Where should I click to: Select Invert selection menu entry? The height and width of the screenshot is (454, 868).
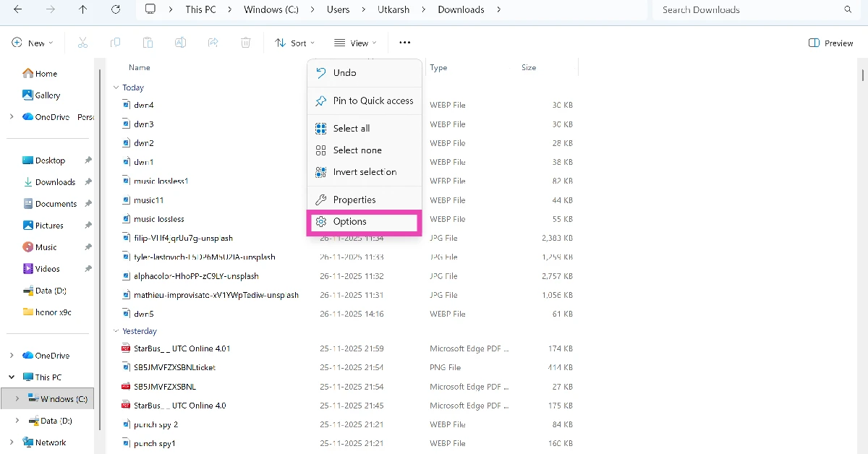364,172
